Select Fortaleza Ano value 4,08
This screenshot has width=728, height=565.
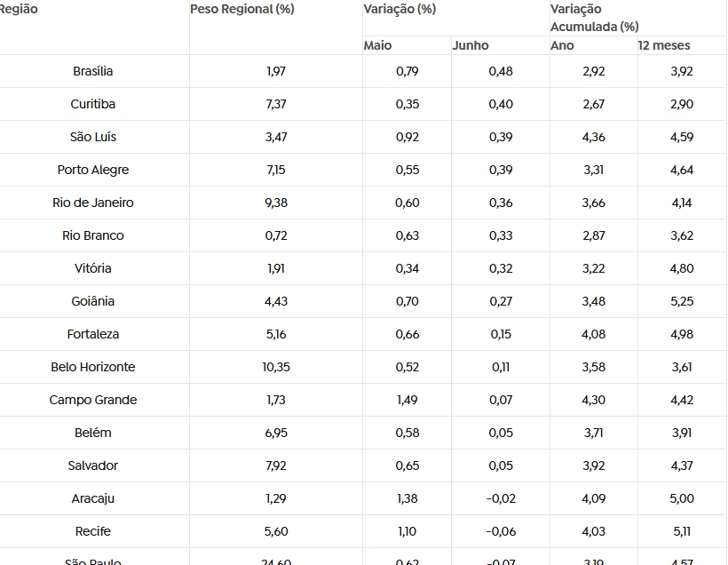[x=593, y=334]
